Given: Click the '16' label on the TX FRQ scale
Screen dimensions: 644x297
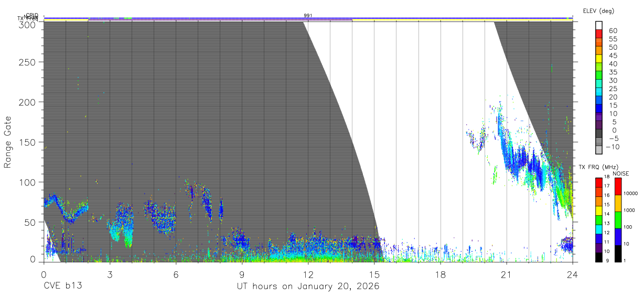Looking at the screenshot, I should (606, 194).
